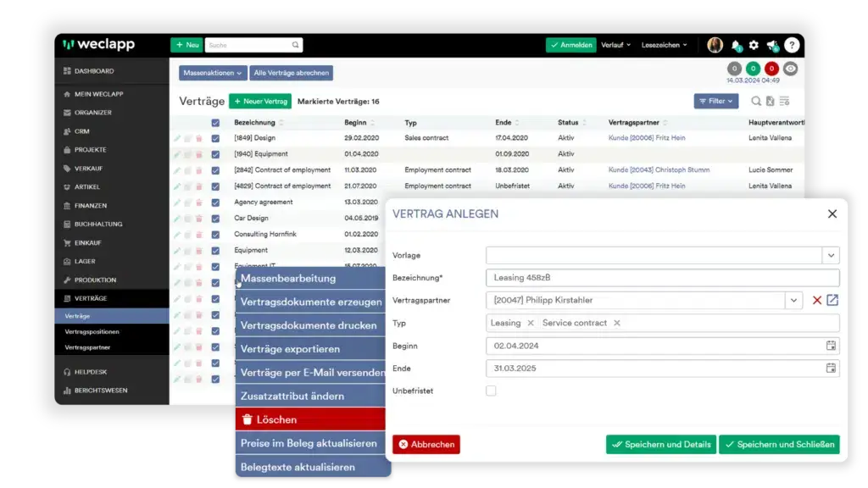868x488 pixels.
Task: Toggle the select-all checkbox in table header
Action: point(215,123)
